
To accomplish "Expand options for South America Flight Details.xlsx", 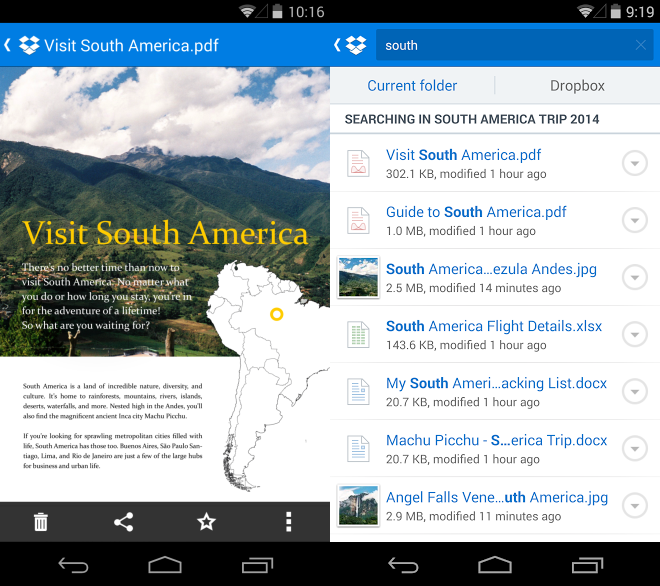I will [x=635, y=334].
